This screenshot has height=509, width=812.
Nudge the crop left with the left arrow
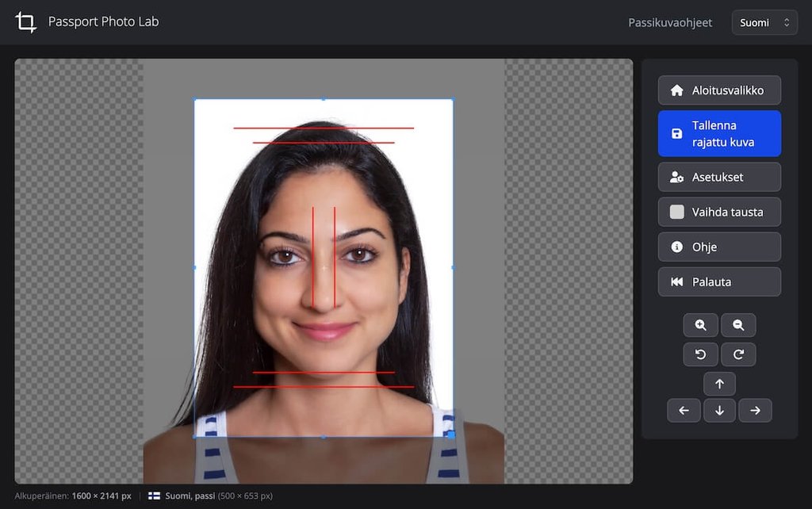coord(684,410)
